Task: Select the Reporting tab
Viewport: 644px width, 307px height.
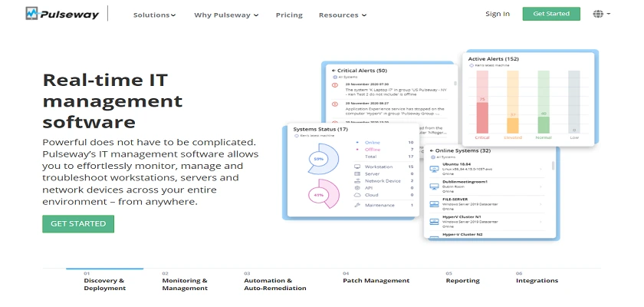Action: pyautogui.click(x=463, y=279)
